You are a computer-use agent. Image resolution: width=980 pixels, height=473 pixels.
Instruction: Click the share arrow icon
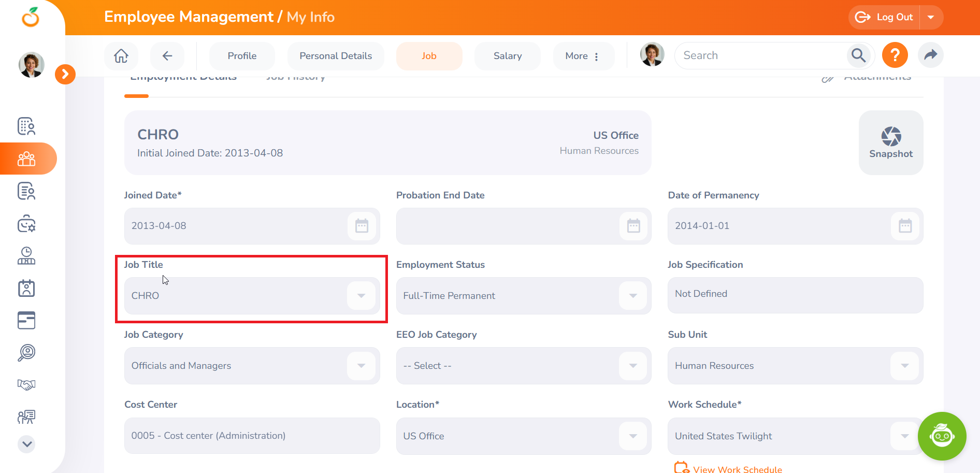coord(930,55)
